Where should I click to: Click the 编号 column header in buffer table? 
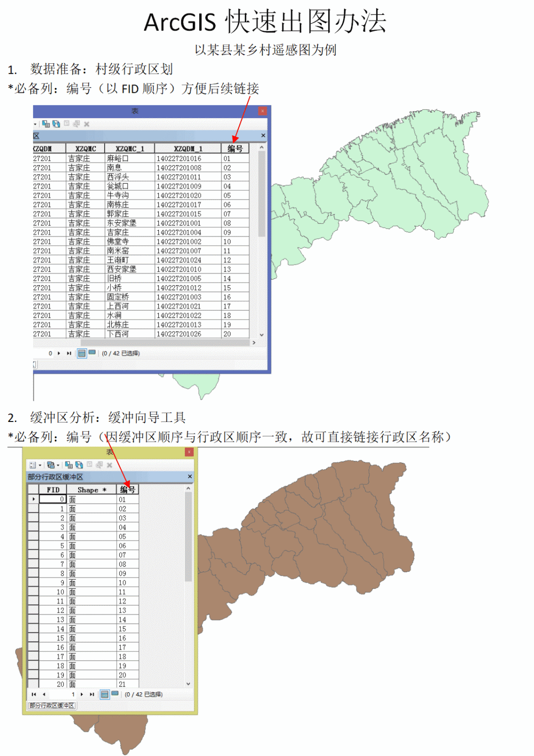point(128,490)
